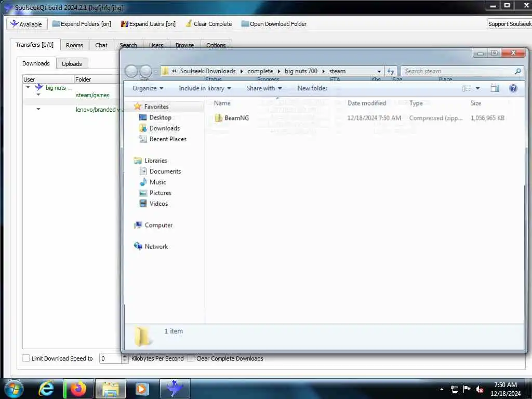Screen dimensions: 532x399
Task: Sort by the Size column header
Action: point(476,103)
